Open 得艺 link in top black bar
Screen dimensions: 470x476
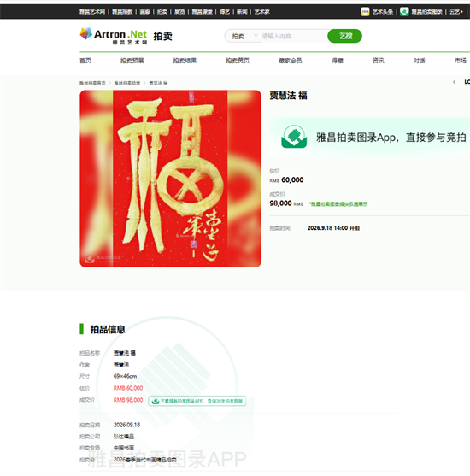[225, 12]
